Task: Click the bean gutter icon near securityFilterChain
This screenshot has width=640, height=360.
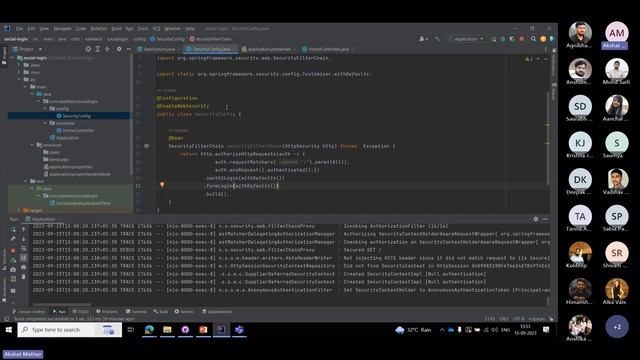Action: coord(147,146)
